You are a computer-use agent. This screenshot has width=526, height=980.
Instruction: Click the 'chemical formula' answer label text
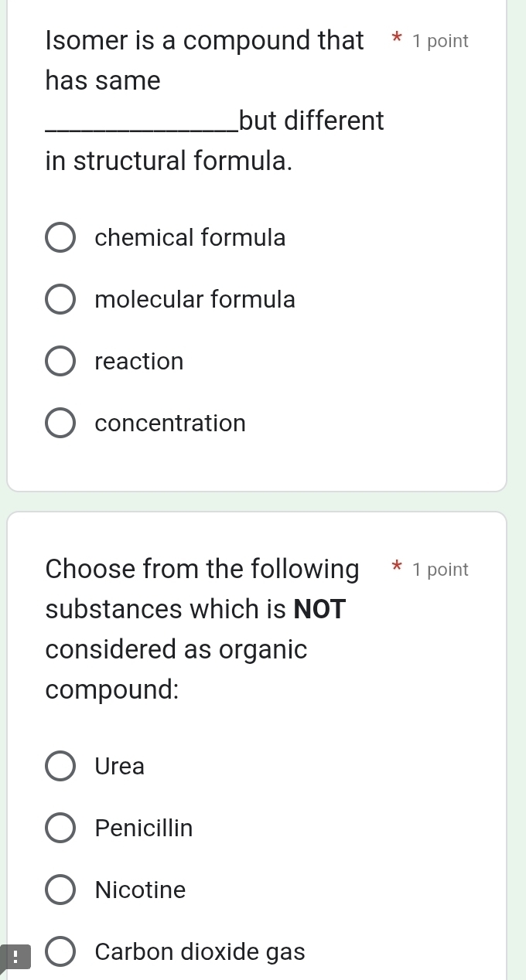click(190, 238)
